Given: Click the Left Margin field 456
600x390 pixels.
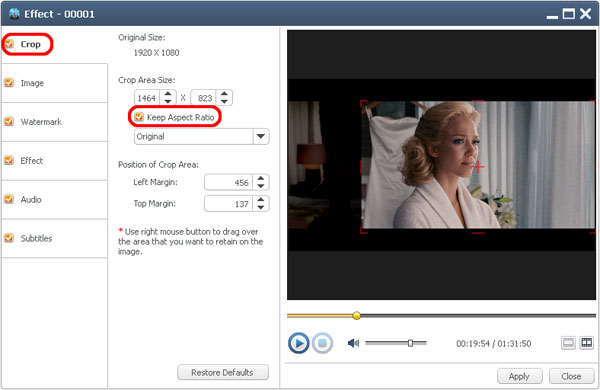Looking at the screenshot, I should 229,183.
